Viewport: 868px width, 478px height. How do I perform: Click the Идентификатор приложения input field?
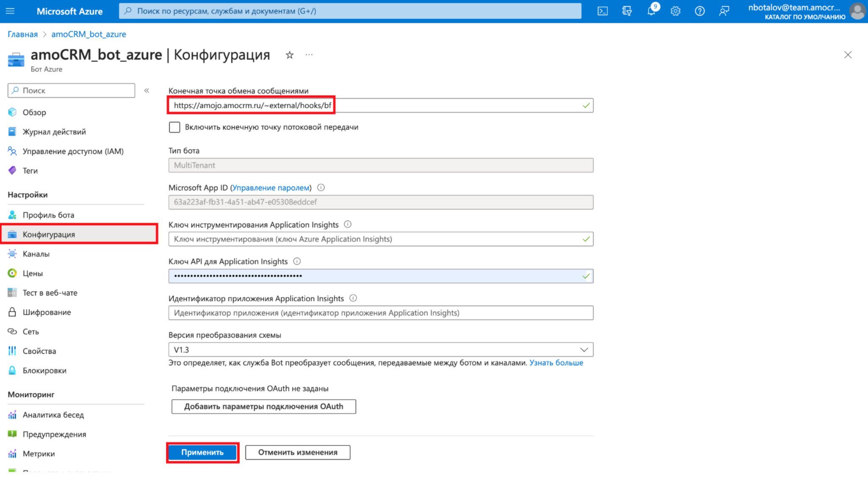pyautogui.click(x=381, y=313)
